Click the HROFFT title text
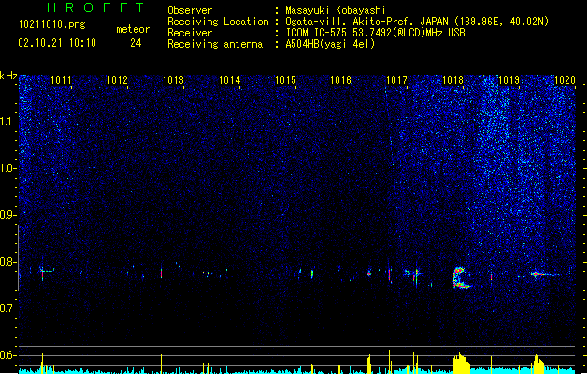The image size is (588, 374). (x=95, y=7)
